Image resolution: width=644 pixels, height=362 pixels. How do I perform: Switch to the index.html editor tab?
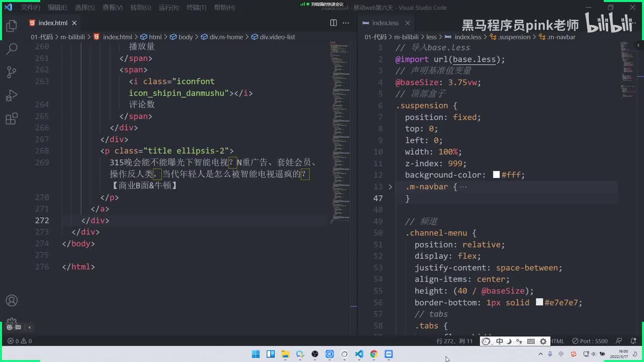(x=53, y=23)
